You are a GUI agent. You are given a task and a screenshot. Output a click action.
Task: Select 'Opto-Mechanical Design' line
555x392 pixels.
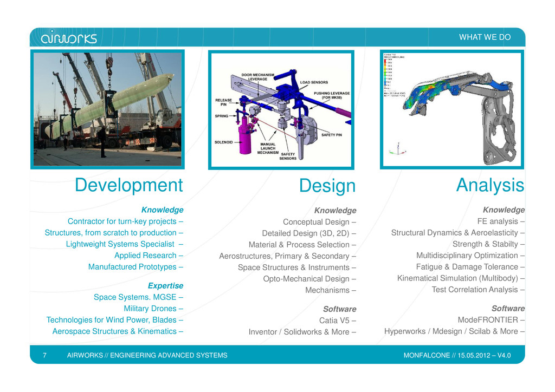309,279
